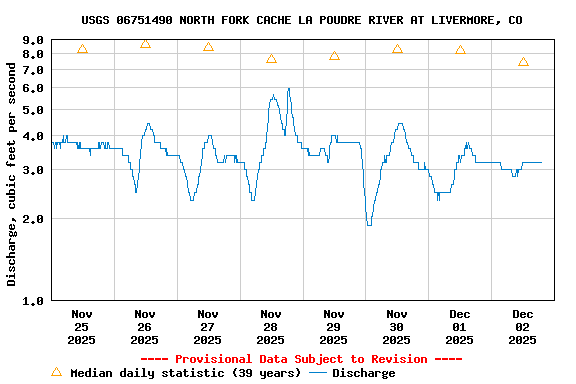Click the median triangle marker above Nov 29
The height and width of the screenshot is (384, 576).
coord(334,56)
